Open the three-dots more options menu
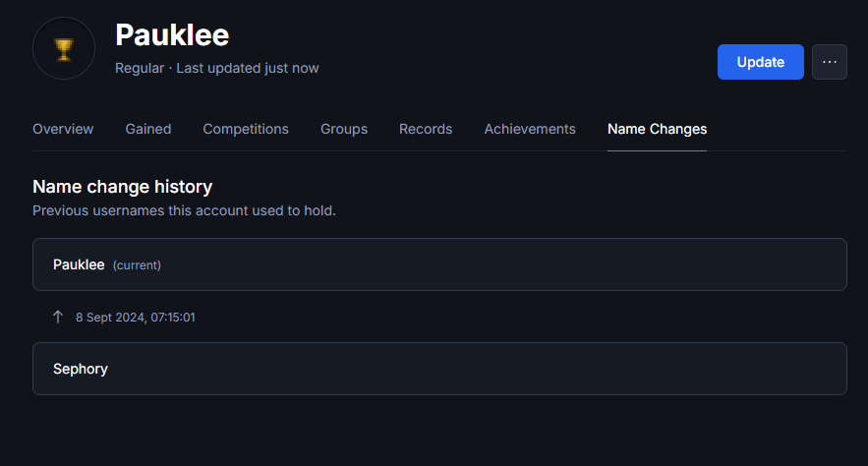This screenshot has height=466, width=868. pyautogui.click(x=830, y=62)
